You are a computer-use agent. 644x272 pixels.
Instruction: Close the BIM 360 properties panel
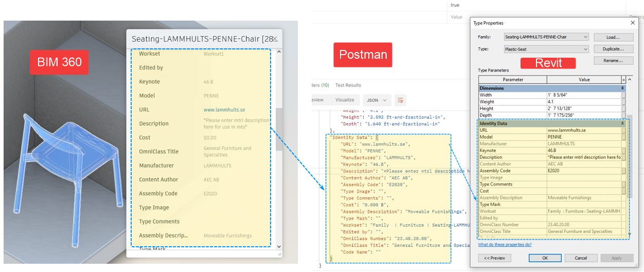point(275,39)
